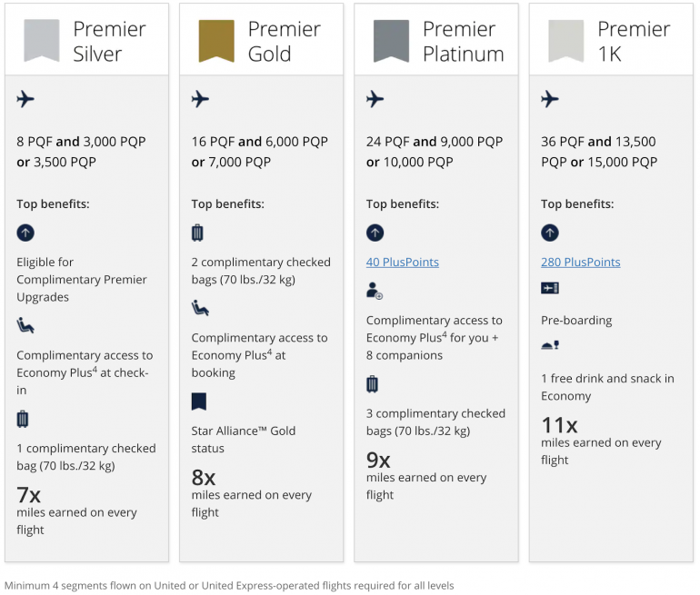Screen dimensions: 700x595
Task: Click the Premier Gold ribbon badge
Action: tap(216, 40)
